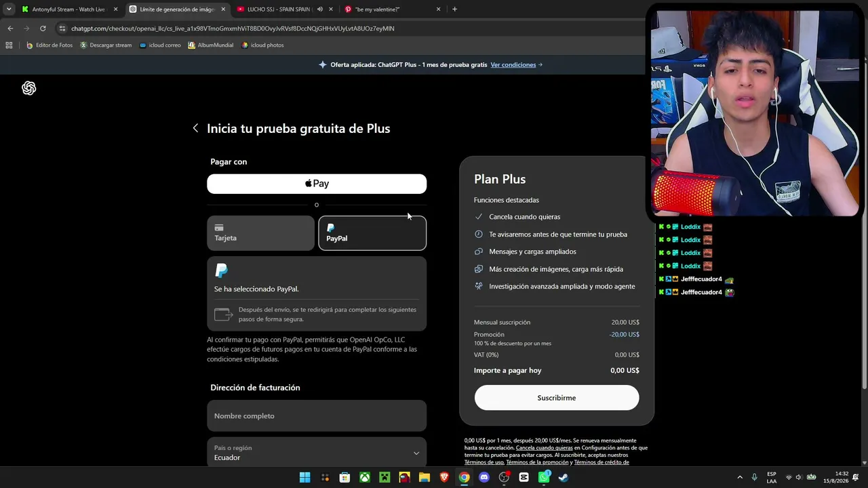Click the microphone icon in system tray
The image size is (868, 488).
coord(754,477)
